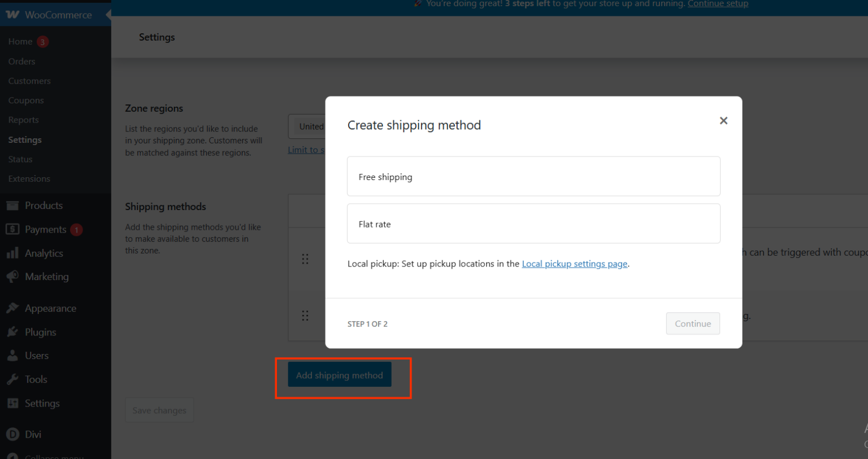The width and height of the screenshot is (868, 459).
Task: Open Marketing via the megaphone icon
Action: point(13,277)
